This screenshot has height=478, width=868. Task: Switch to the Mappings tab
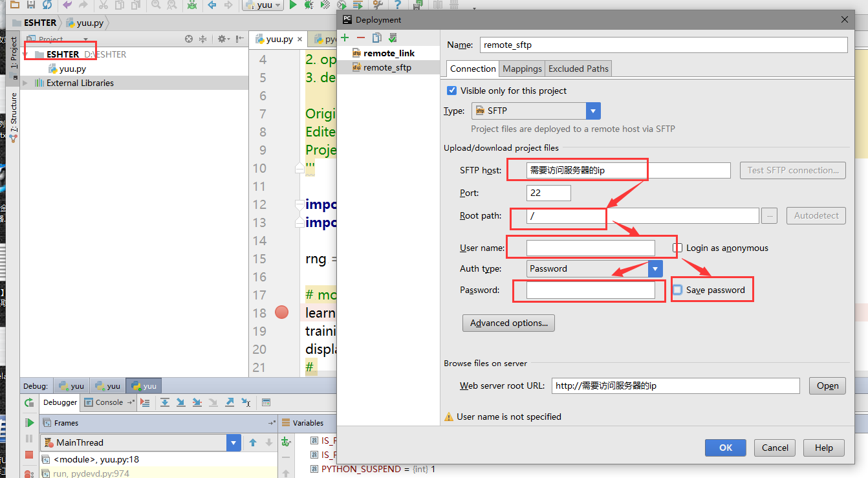[522, 69]
